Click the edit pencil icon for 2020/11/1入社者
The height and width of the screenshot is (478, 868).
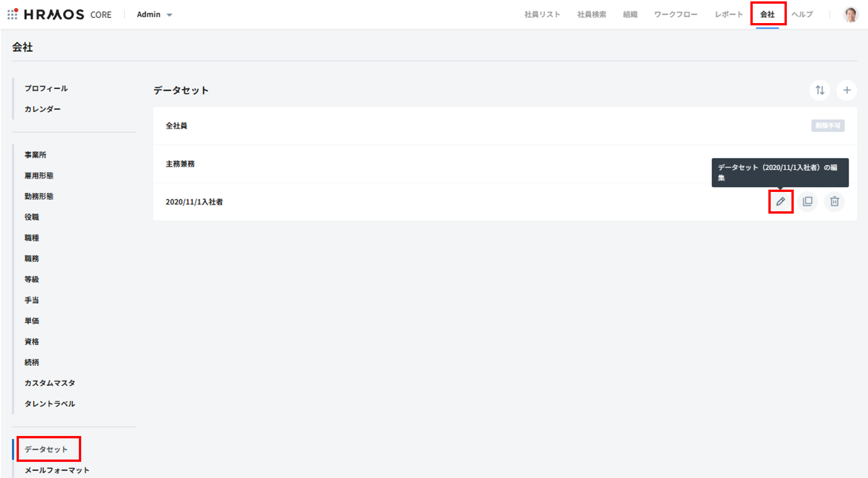[x=780, y=202]
